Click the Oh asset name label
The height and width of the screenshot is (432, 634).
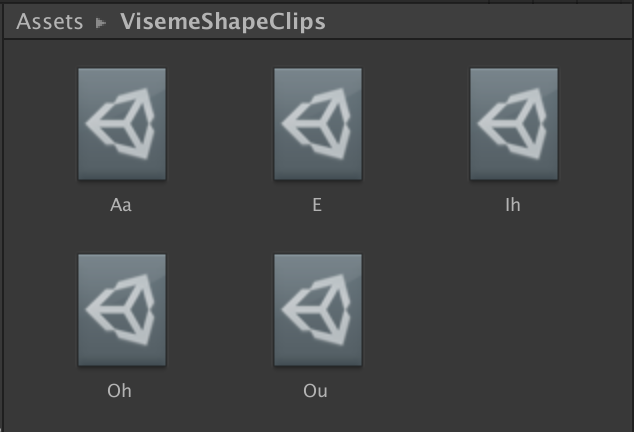119,391
